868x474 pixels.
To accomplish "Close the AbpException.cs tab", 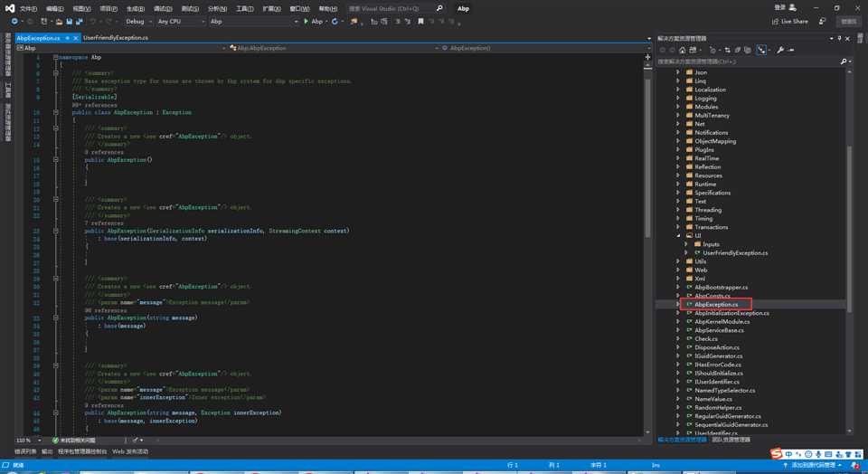I will tap(76, 38).
